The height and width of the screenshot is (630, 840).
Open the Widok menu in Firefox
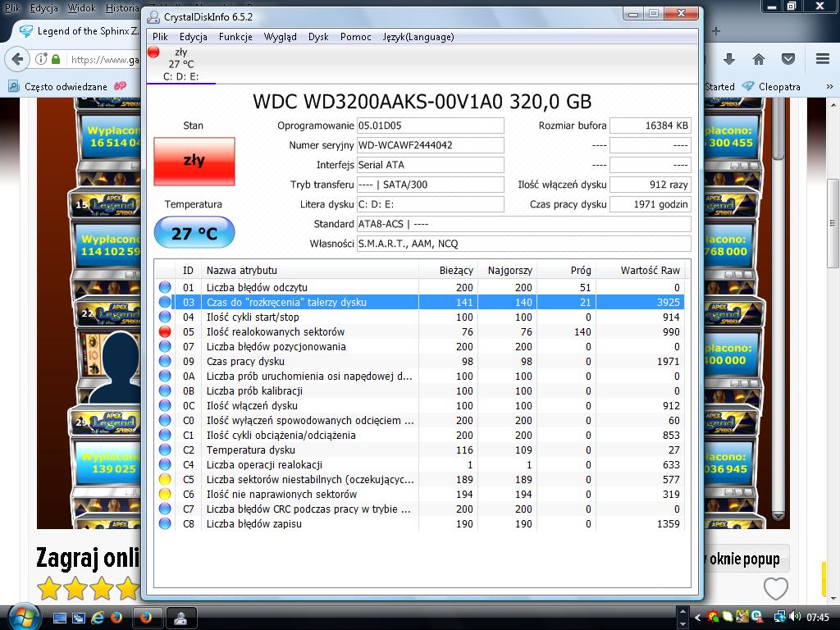pos(81,8)
